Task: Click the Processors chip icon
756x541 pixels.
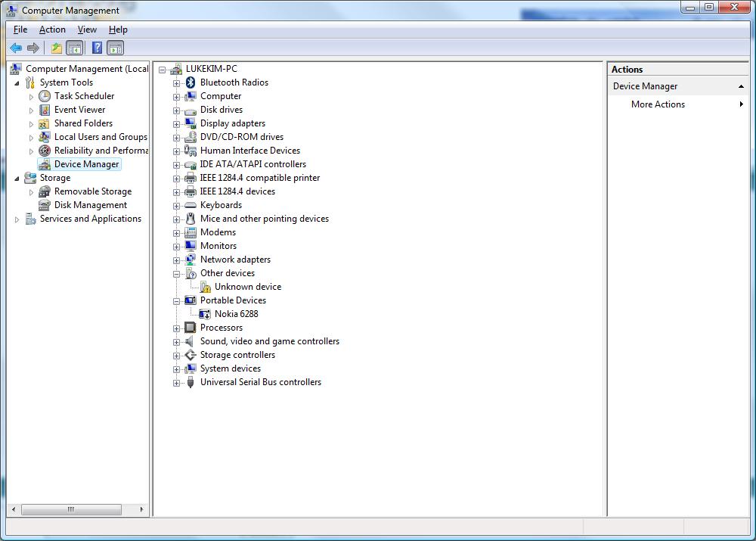Action: [191, 328]
